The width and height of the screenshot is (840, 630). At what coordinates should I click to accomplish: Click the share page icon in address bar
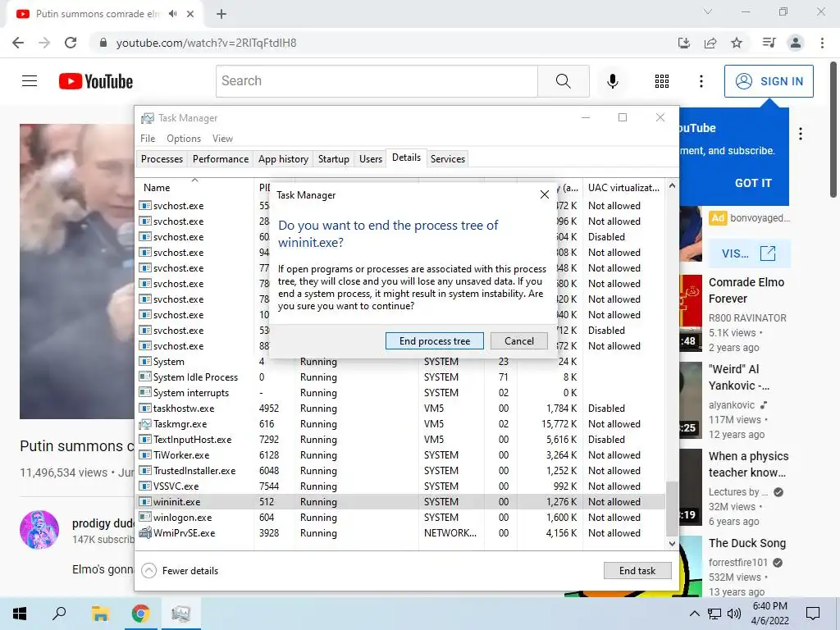[x=710, y=43]
